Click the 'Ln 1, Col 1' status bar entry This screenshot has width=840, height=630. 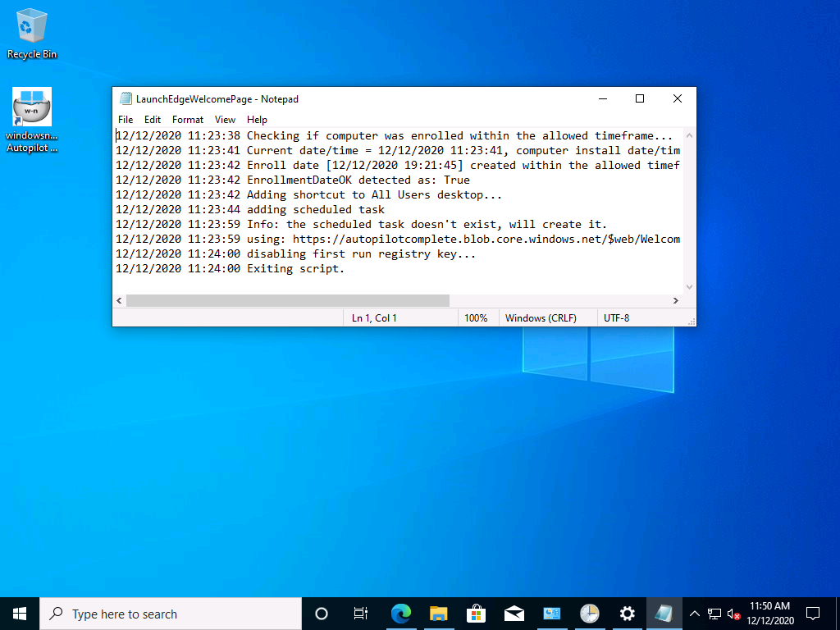374,317
